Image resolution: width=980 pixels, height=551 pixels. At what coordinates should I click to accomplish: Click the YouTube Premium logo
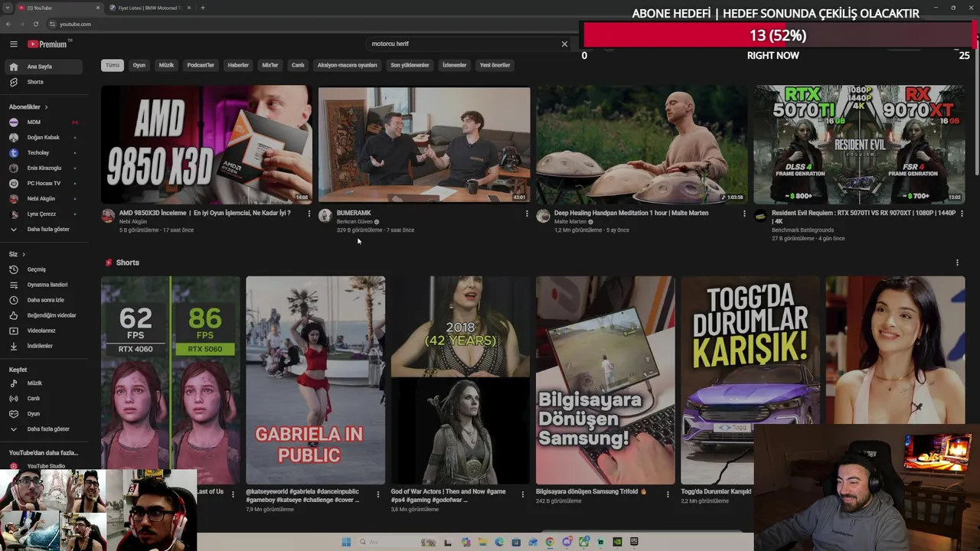(47, 44)
